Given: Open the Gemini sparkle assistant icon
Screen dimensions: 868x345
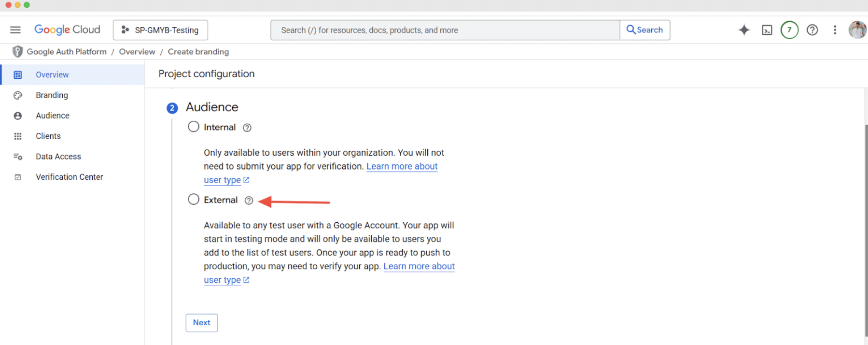Looking at the screenshot, I should point(744,30).
